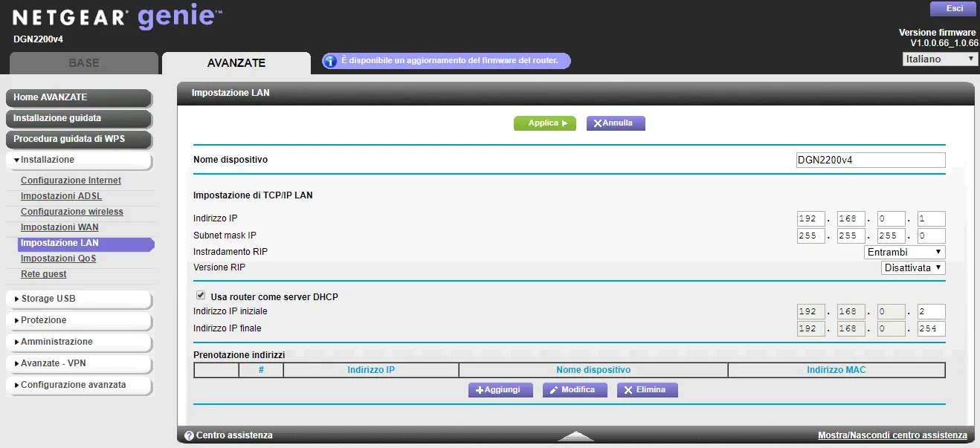Click the Modifica button

575,390
